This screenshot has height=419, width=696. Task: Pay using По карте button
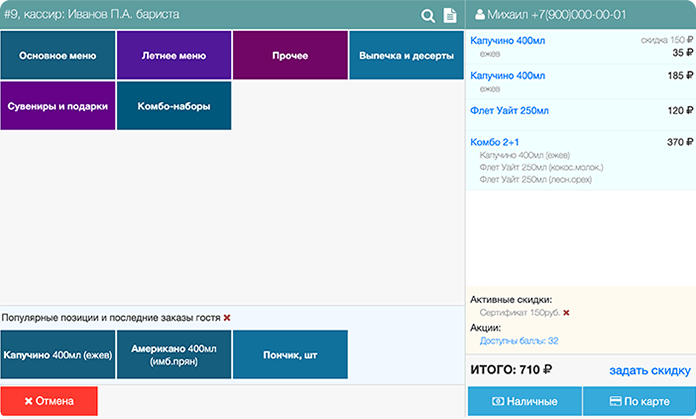point(639,401)
